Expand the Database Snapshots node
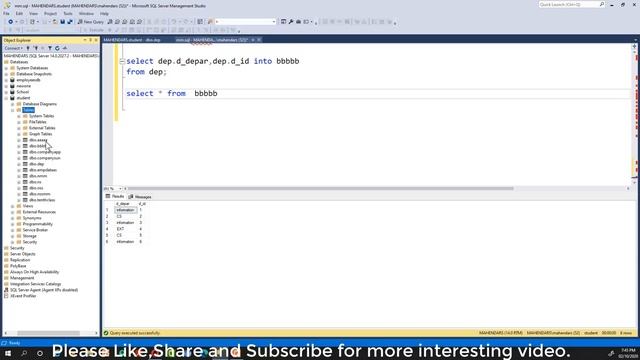640x360 pixels. (7, 74)
